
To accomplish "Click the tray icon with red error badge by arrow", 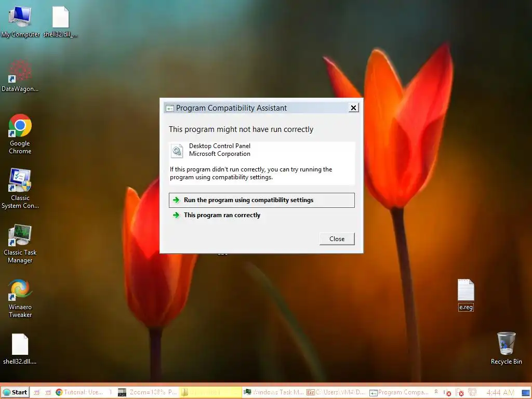I will [x=447, y=393].
